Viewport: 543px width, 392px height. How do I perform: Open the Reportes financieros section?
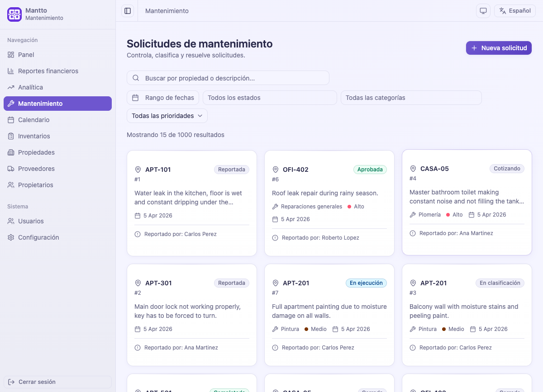click(x=48, y=71)
